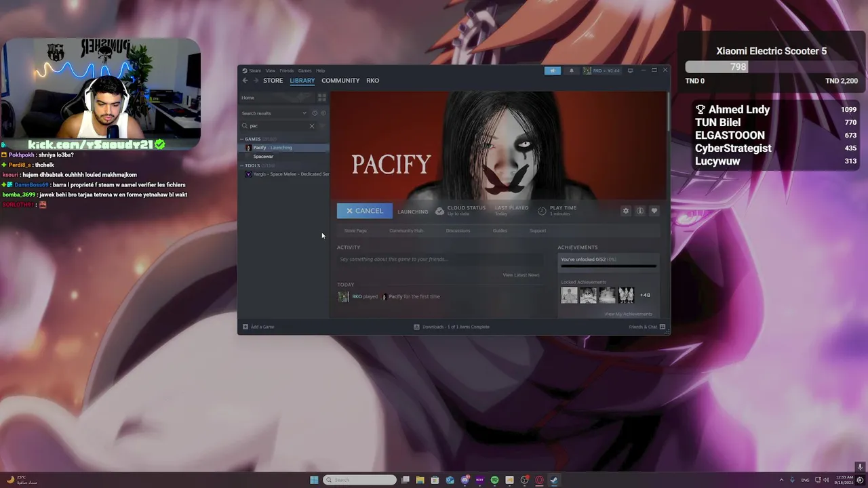The image size is (868, 488).
Task: Open the Games menu
Action: [x=304, y=70]
